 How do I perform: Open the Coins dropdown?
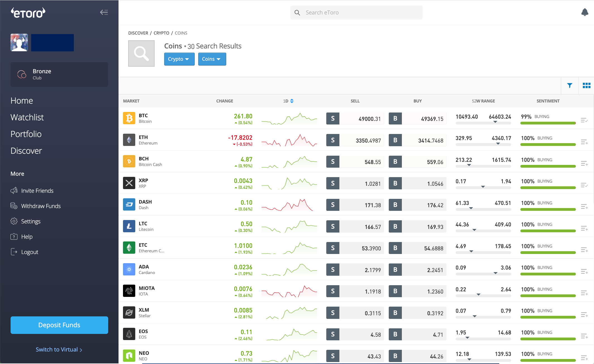tap(212, 59)
